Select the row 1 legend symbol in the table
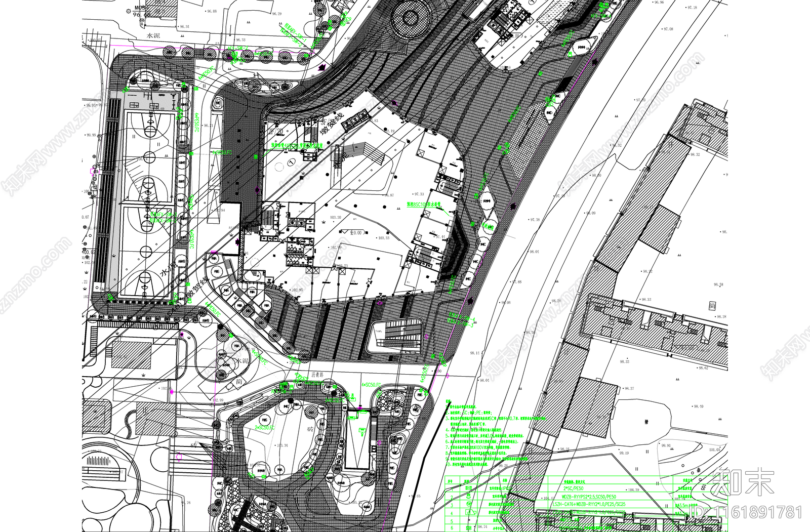 (x=468, y=488)
